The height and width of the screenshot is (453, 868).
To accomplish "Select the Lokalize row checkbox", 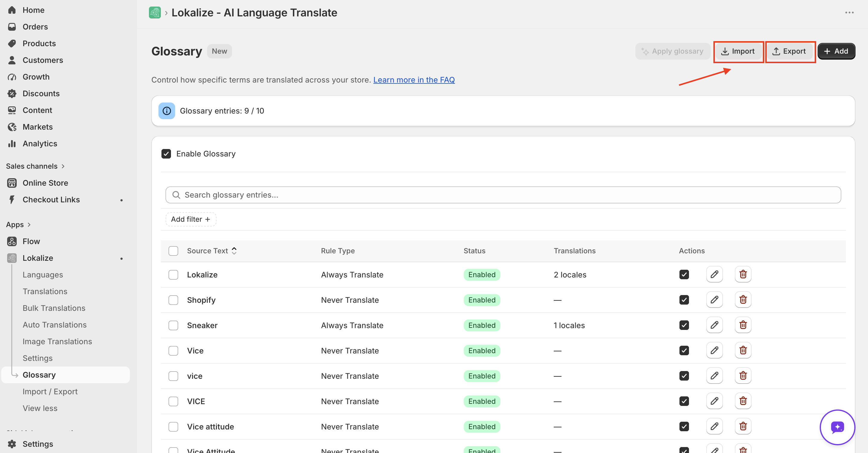I will click(173, 275).
